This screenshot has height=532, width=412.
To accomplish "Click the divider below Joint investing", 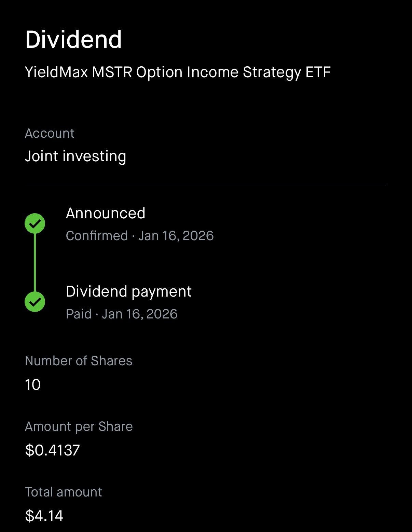I will tap(206, 184).
